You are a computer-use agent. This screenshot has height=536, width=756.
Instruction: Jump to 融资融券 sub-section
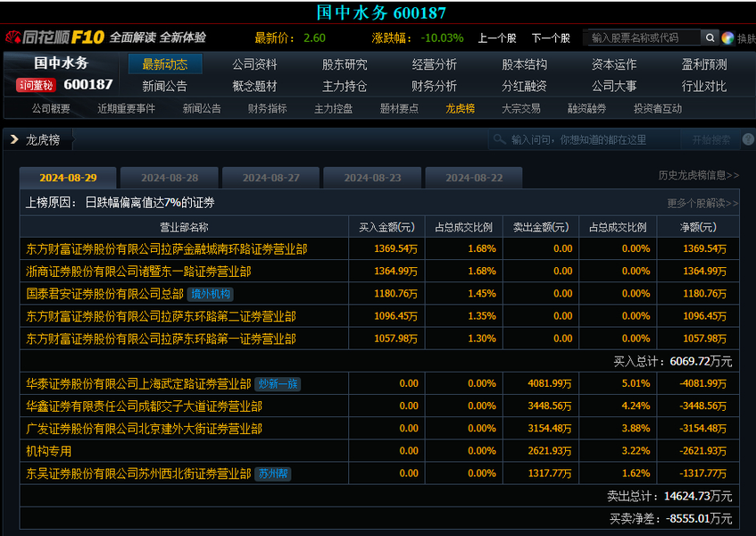[586, 109]
